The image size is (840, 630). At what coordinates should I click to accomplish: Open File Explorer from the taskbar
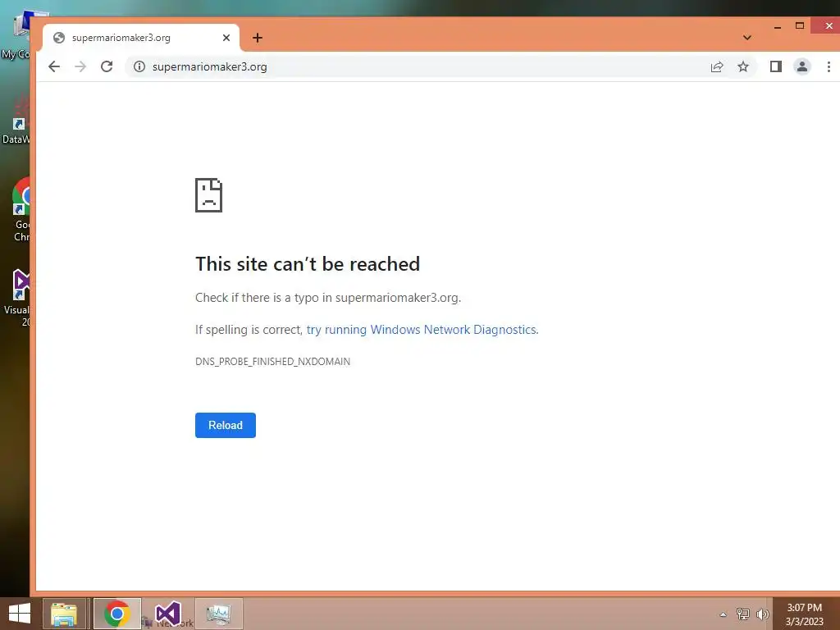coord(64,614)
